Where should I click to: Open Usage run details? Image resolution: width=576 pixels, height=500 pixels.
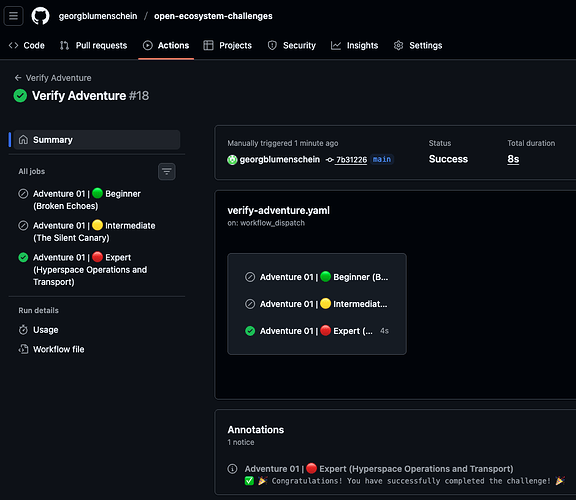[x=38, y=330]
